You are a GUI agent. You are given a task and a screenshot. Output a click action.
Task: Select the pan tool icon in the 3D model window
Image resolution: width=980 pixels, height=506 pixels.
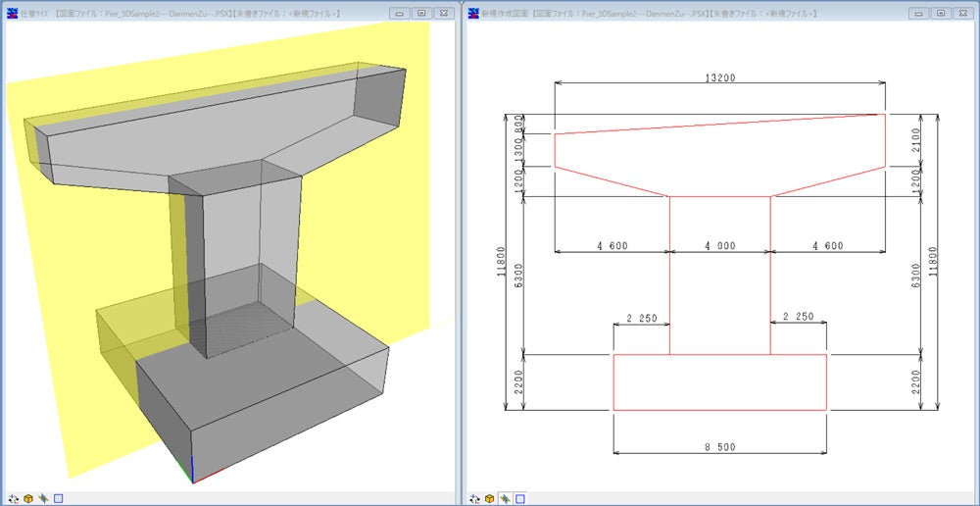click(44, 497)
